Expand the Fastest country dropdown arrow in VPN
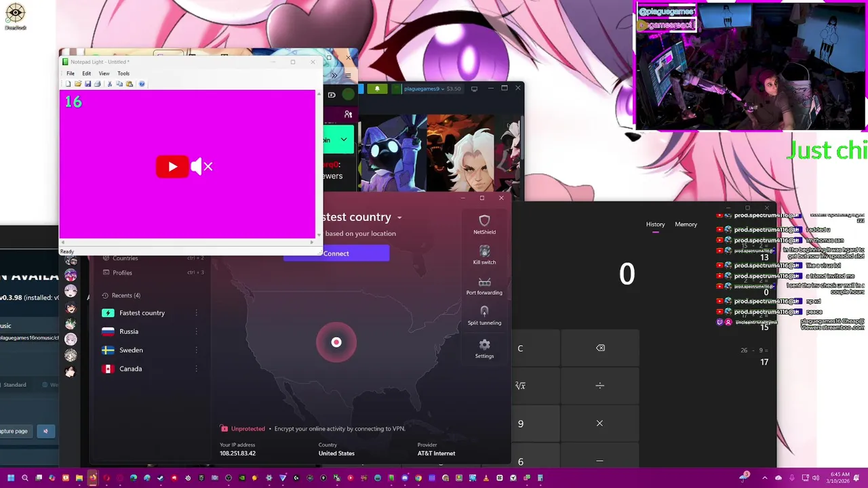Screen dimensions: 868x488 (399, 218)
